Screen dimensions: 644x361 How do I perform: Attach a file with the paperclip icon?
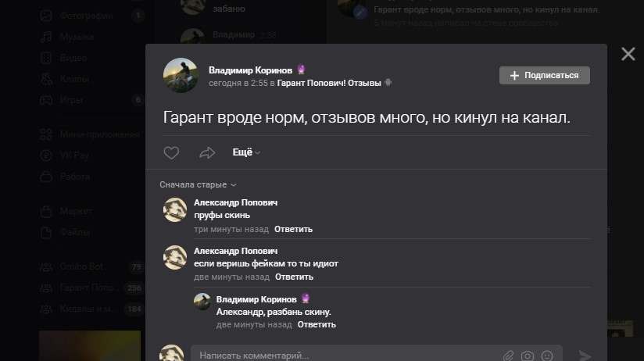coord(509,356)
